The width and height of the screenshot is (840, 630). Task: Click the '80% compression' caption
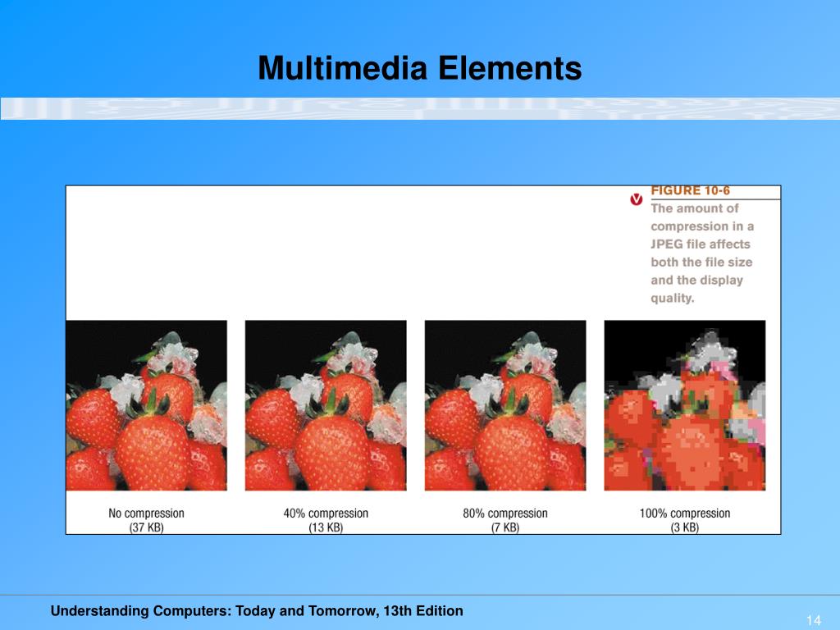pyautogui.click(x=505, y=513)
